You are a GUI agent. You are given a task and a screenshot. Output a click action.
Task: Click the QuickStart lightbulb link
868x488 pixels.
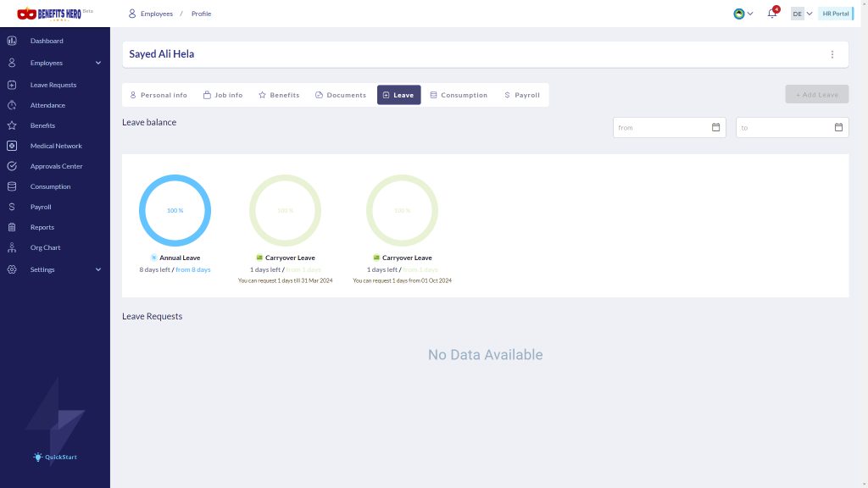(55, 457)
